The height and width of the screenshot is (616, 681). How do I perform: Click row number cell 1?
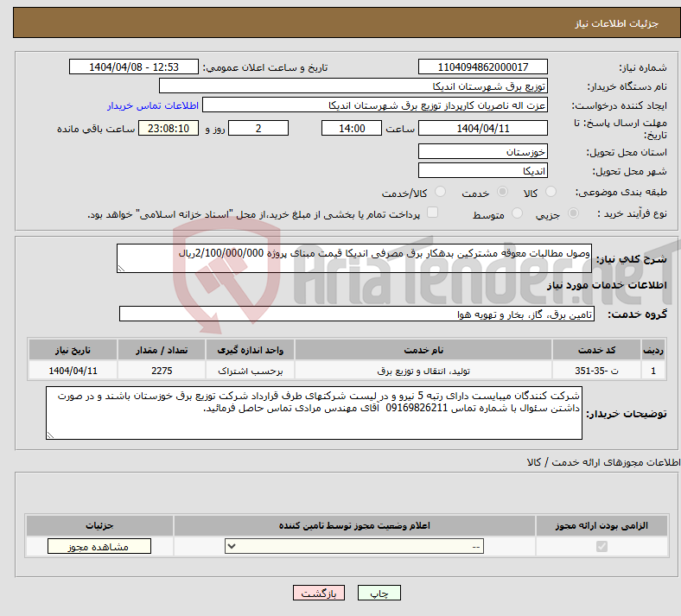(x=653, y=371)
